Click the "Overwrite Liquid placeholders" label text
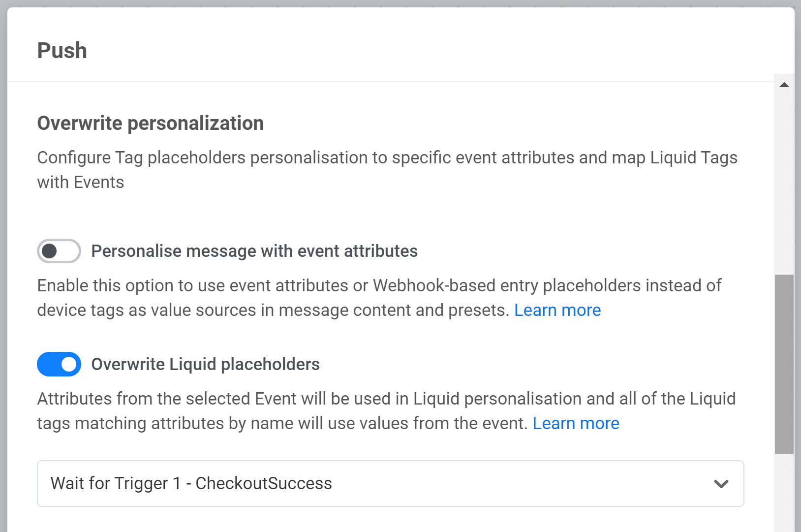 point(205,364)
